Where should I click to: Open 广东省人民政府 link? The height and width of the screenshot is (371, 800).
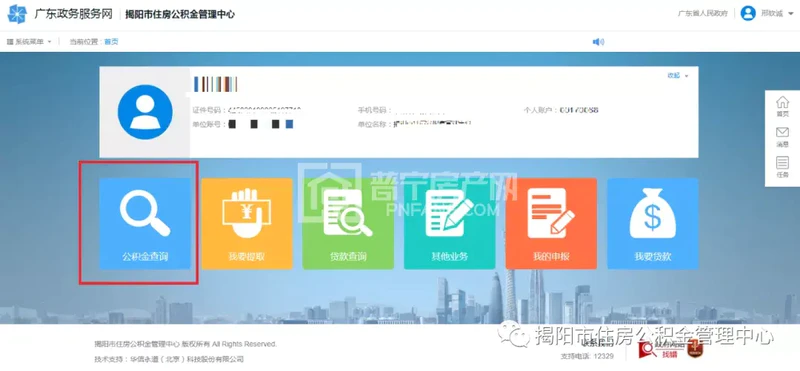click(x=703, y=14)
